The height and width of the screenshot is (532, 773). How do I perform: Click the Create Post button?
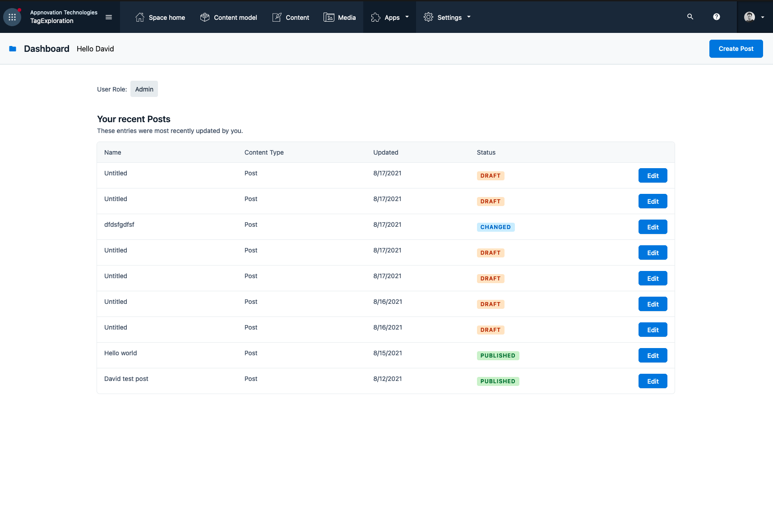point(736,49)
